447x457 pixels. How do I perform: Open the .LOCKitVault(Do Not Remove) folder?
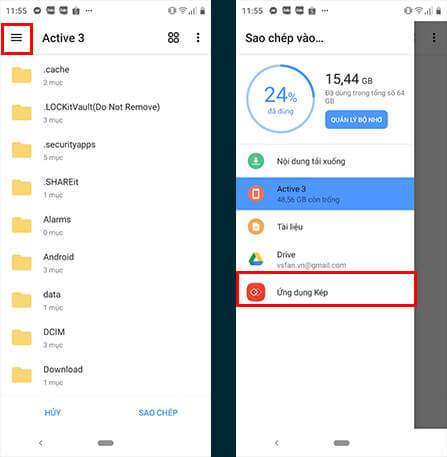point(105,113)
